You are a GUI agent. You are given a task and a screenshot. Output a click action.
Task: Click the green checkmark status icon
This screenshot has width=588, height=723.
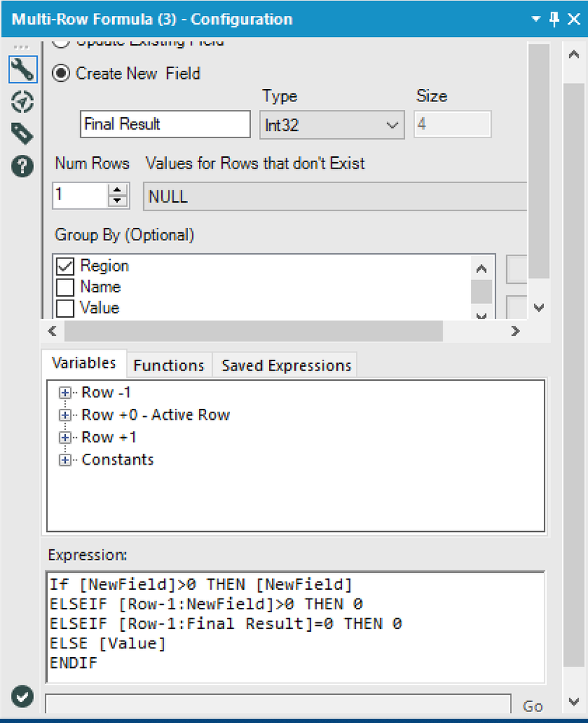tap(22, 697)
